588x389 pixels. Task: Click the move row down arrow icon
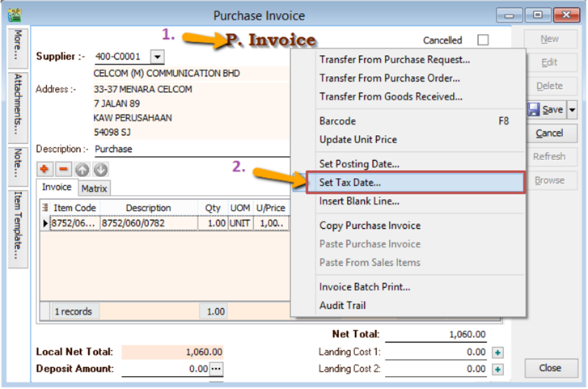point(100,170)
